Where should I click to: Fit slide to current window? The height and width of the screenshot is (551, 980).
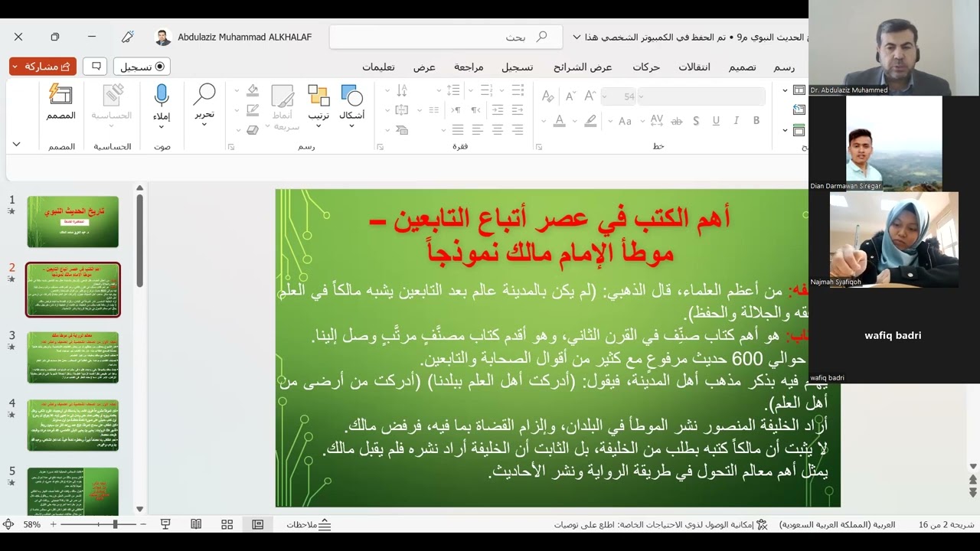click(8, 524)
